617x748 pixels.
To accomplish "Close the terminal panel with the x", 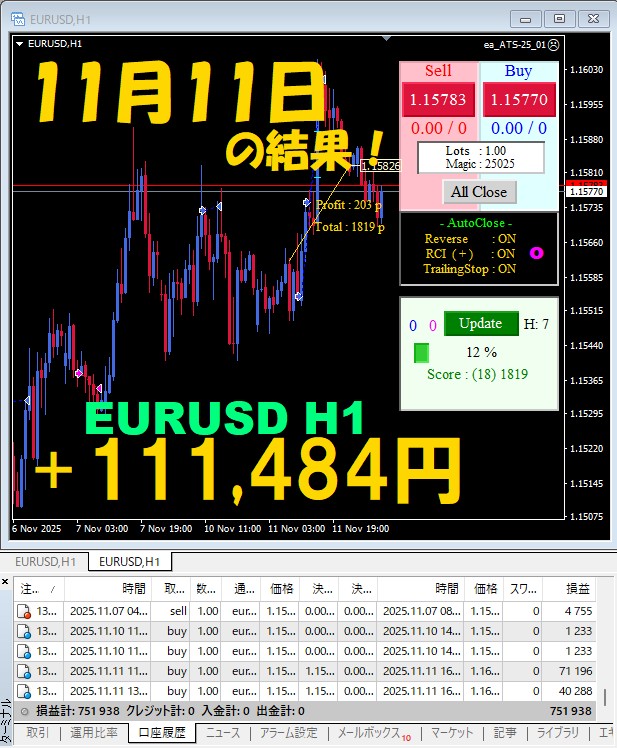I will click(5, 581).
